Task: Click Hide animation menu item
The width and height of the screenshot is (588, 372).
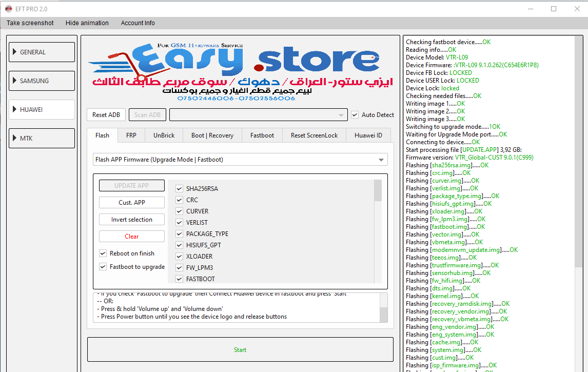Action: point(87,23)
